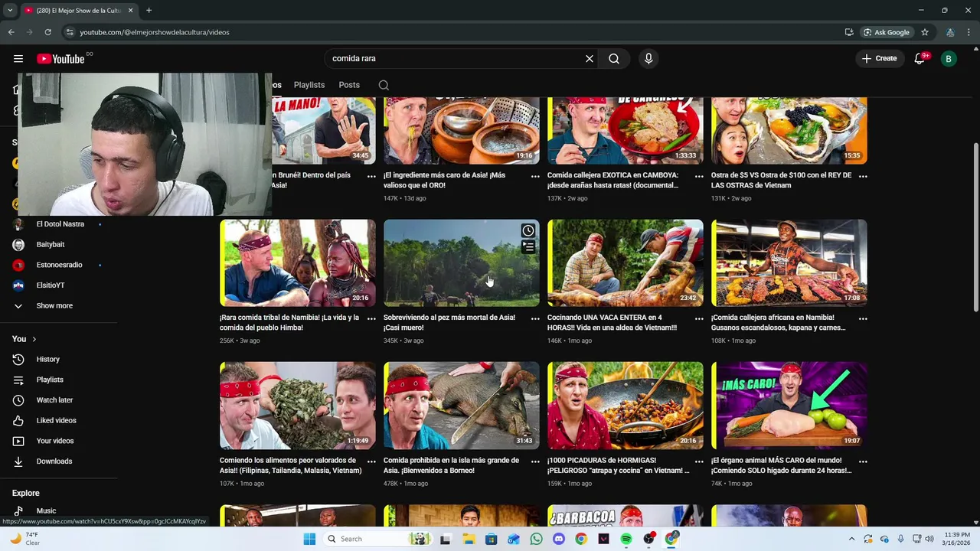Bookmark this page with the star
The image size is (980, 551).
coord(925,32)
